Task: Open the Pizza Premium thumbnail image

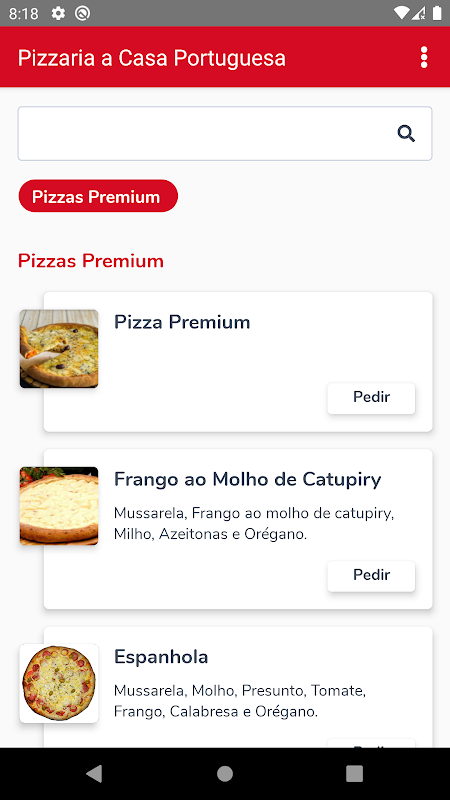Action: tap(59, 348)
